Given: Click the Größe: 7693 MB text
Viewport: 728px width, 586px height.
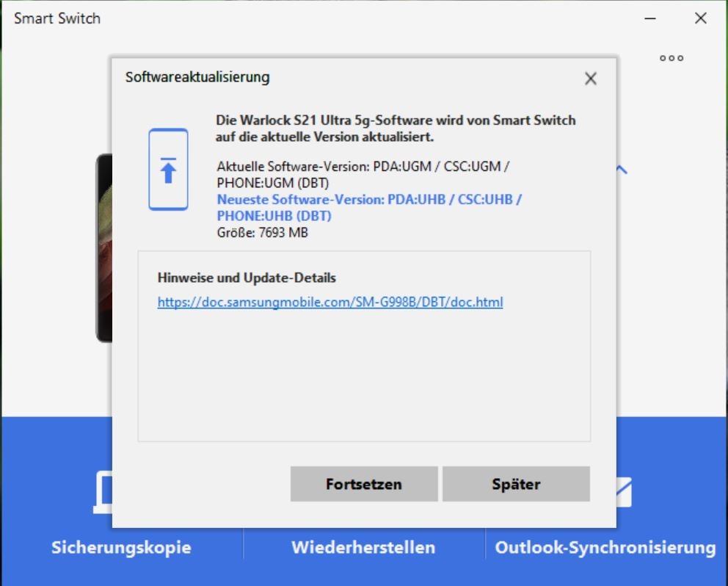Looking at the screenshot, I should point(262,232).
